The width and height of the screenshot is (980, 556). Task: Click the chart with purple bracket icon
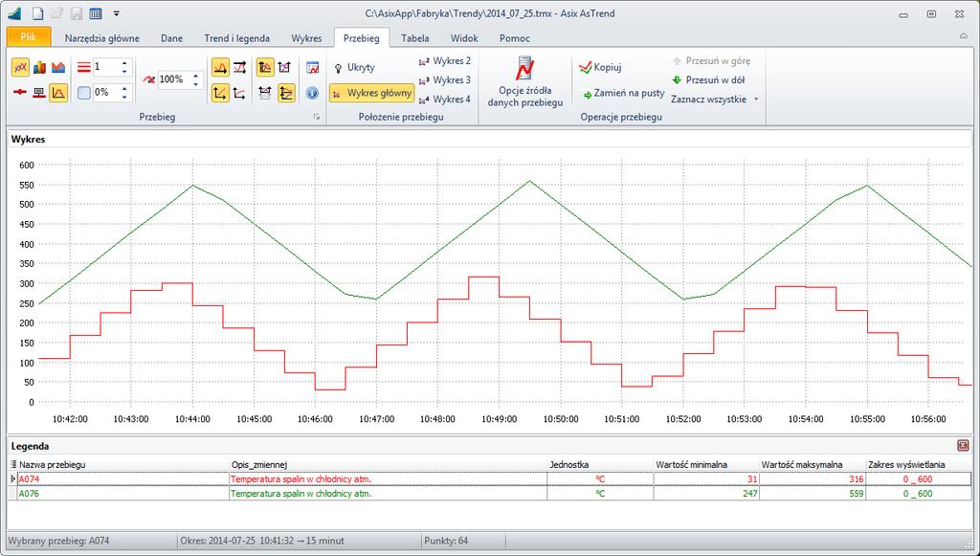tap(265, 93)
